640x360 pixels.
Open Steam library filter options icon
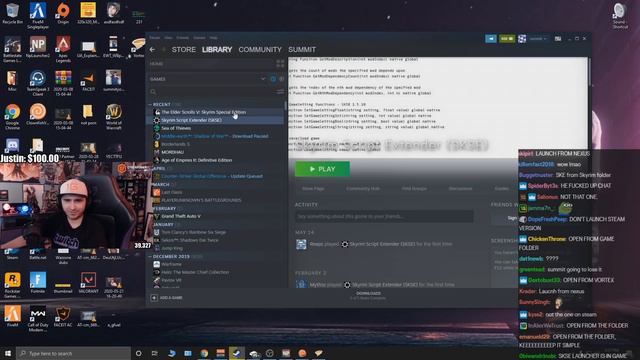tap(280, 92)
